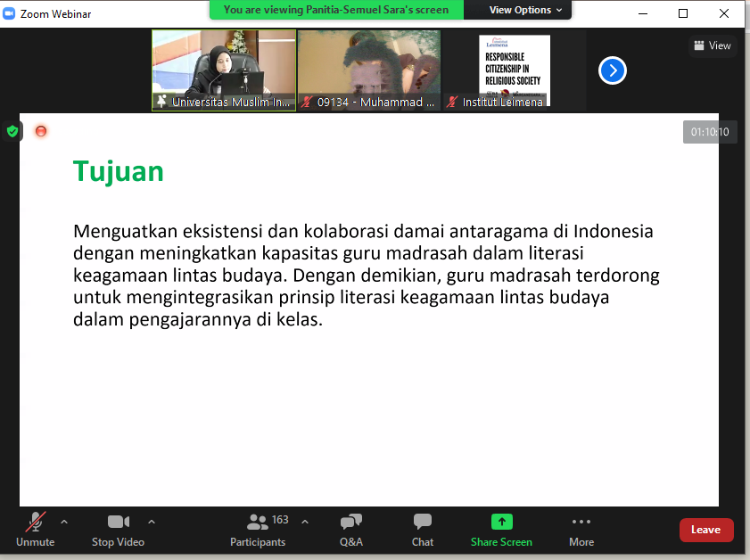Viewport: 750px width, 560px height.
Task: Click the pin icon on Universitas Muslim tile
Action: click(161, 102)
